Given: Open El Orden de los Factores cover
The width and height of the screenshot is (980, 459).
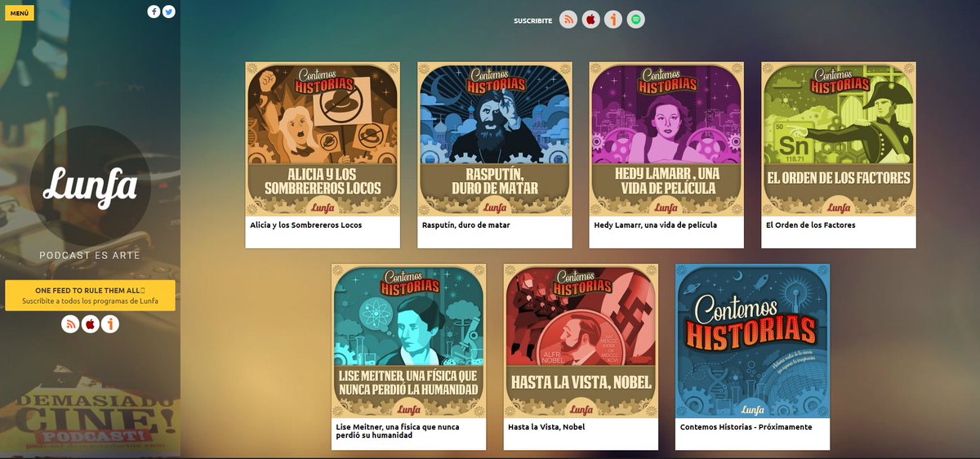Looking at the screenshot, I should coord(839,139).
